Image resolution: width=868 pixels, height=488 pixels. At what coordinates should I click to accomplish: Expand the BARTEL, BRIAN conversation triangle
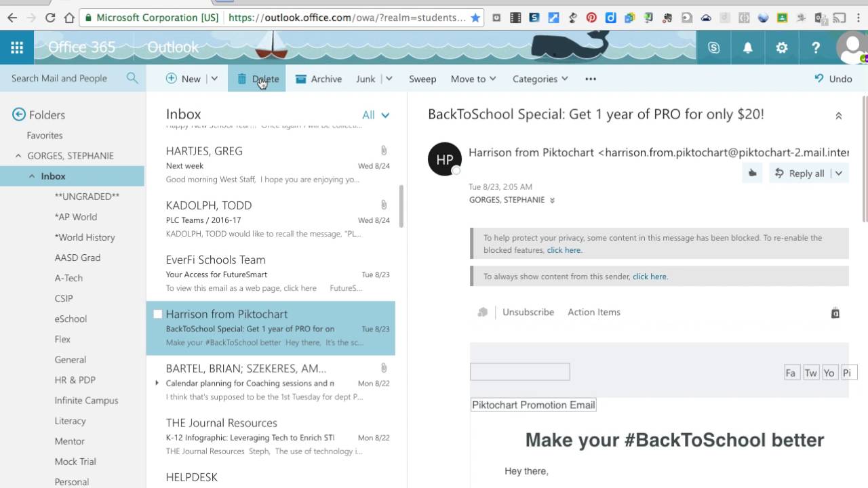[157, 383]
